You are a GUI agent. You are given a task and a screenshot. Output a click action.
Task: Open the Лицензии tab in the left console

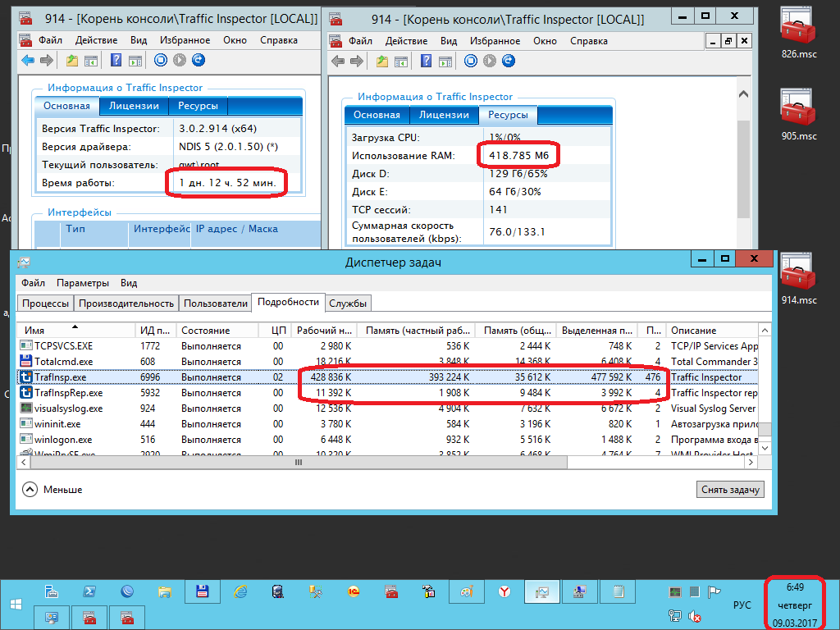(134, 106)
